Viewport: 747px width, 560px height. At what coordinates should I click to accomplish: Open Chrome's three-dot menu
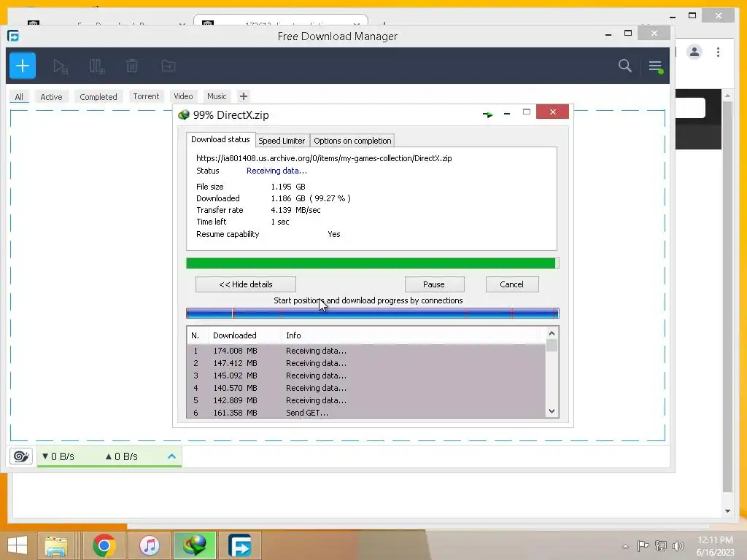pyautogui.click(x=718, y=52)
